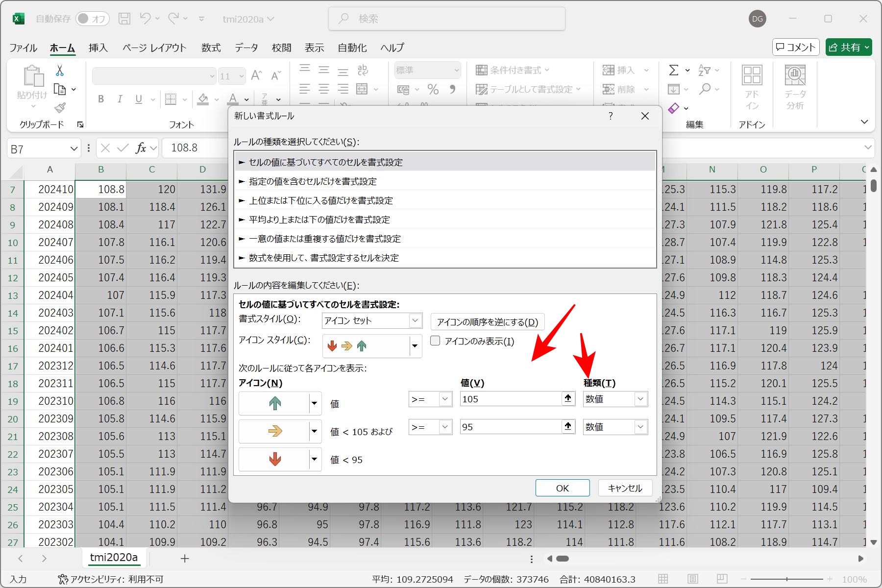The image size is (882, 588).
Task: Open the 書式スタイル dropdown
Action: coord(415,320)
